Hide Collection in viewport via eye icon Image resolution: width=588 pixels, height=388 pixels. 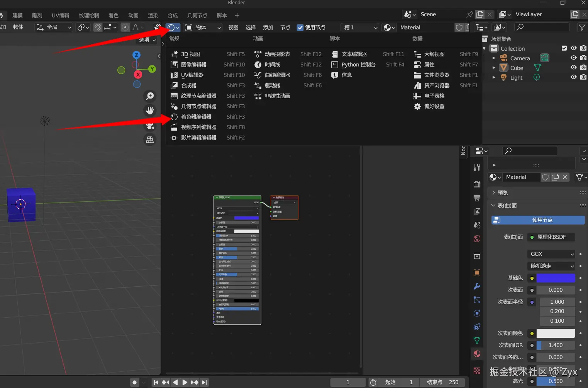tap(574, 48)
